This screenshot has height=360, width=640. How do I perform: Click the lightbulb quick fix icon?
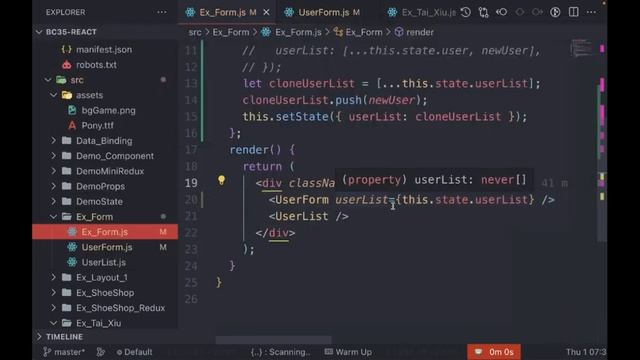pyautogui.click(x=221, y=180)
